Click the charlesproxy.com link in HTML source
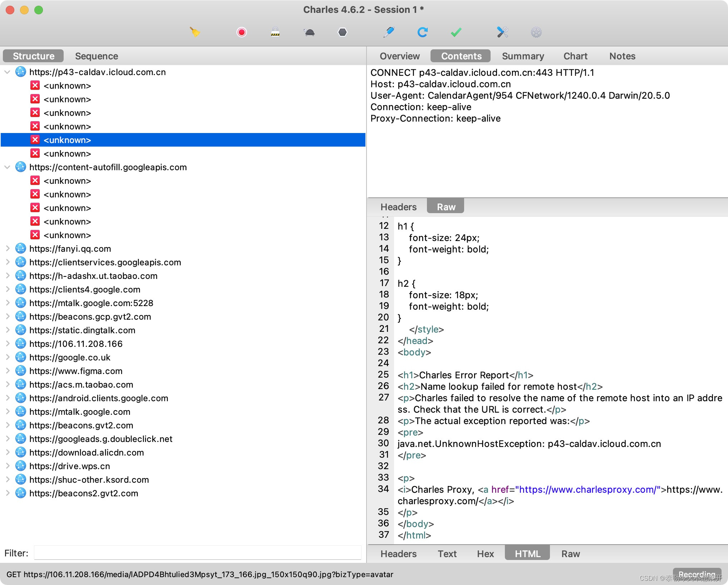The image size is (728, 585). tap(589, 490)
